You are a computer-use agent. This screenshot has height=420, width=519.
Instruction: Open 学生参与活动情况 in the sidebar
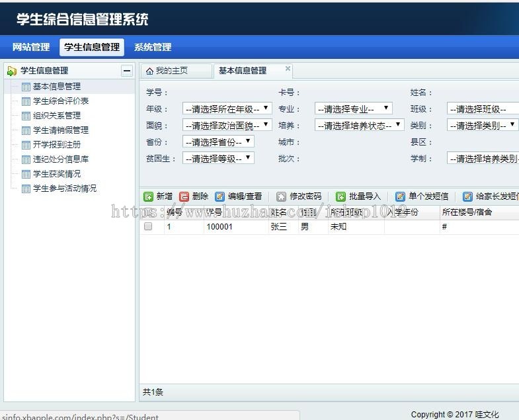pyautogui.click(x=65, y=189)
